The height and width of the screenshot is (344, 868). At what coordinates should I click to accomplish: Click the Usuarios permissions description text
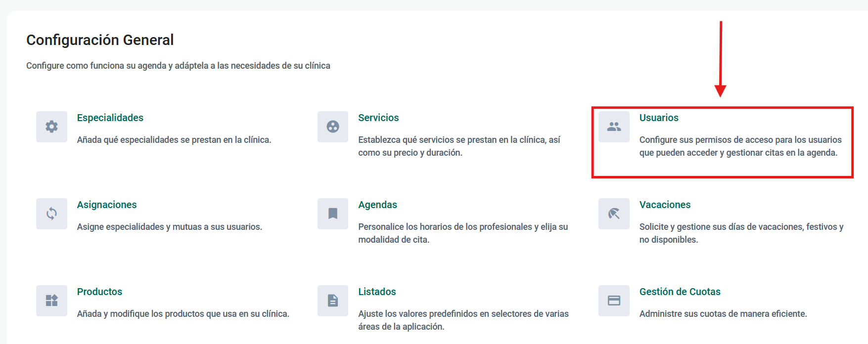click(x=740, y=146)
